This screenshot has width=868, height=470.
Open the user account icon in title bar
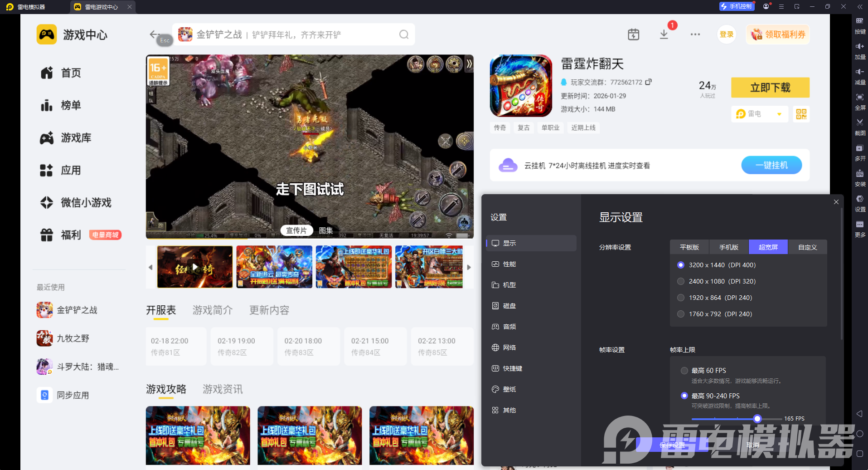click(766, 6)
